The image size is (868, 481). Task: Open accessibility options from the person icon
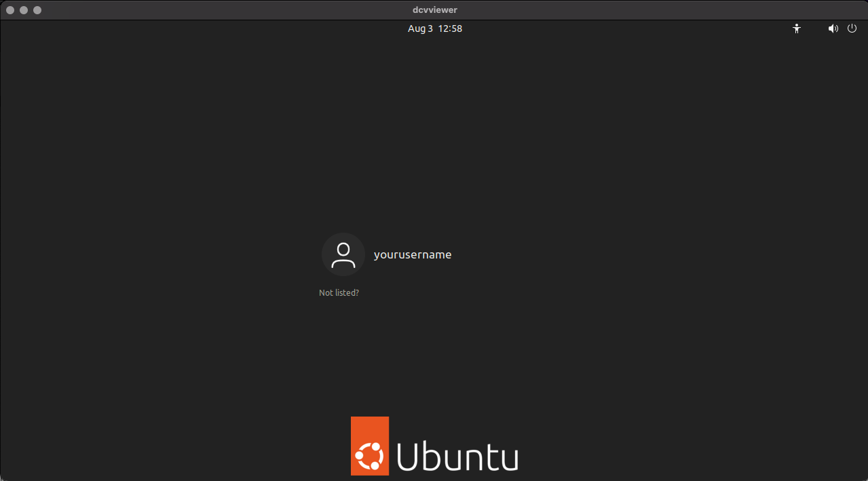[x=796, y=28]
